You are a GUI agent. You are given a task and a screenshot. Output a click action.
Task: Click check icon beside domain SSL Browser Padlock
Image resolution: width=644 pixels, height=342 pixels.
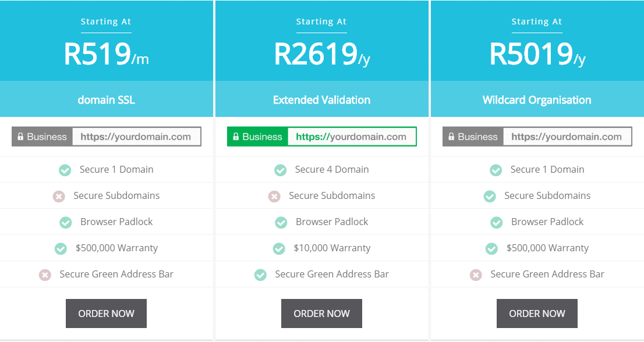[66, 222]
